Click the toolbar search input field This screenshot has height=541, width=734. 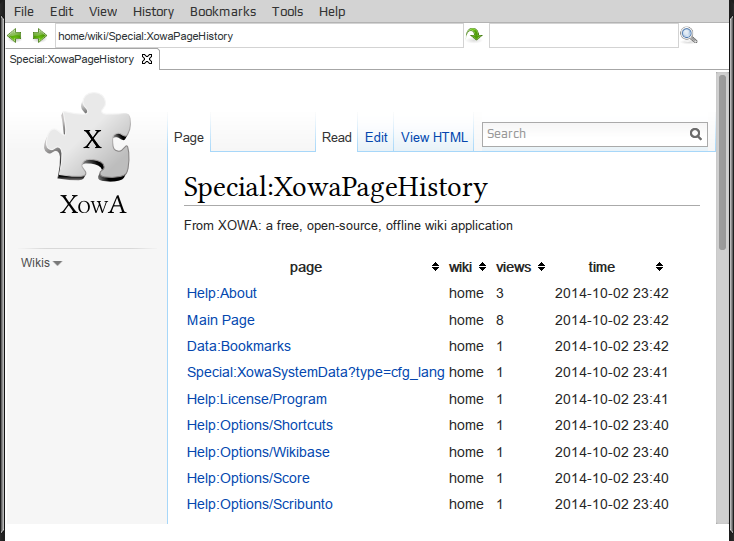pos(584,36)
